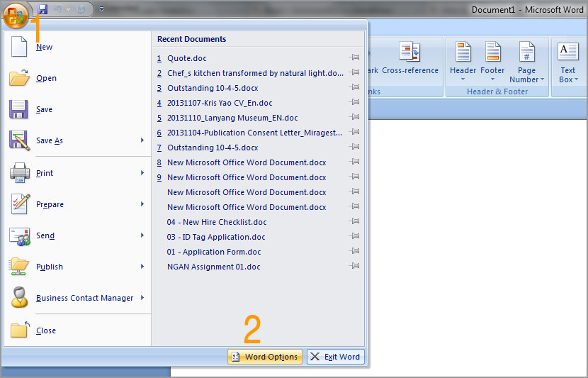Pin 20131110_Lanyang Museum_EN.doc
The height and width of the screenshot is (378, 588).
point(354,117)
